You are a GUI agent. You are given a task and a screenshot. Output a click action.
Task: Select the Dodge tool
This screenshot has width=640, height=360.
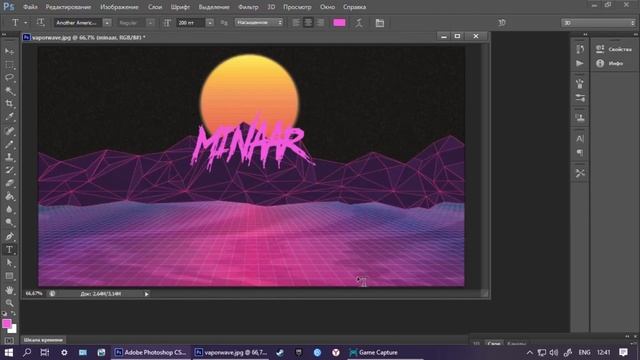click(x=9, y=222)
